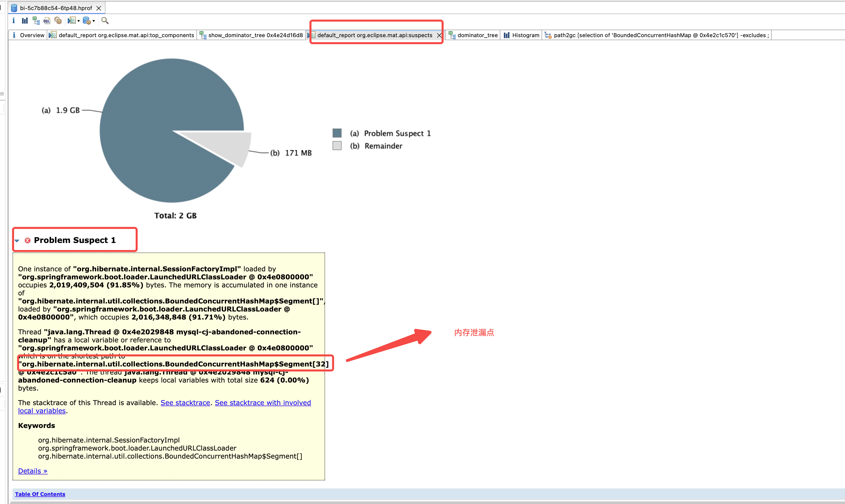Close the bi-5c7b88c54-6tp48.hprof editor
Screen dimensions: 845x504
[98, 8]
